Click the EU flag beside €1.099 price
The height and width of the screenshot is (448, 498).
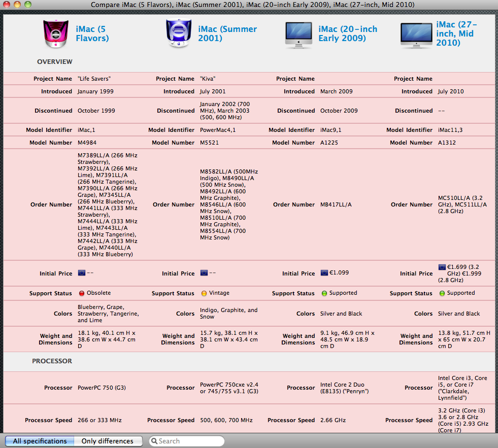pyautogui.click(x=324, y=273)
